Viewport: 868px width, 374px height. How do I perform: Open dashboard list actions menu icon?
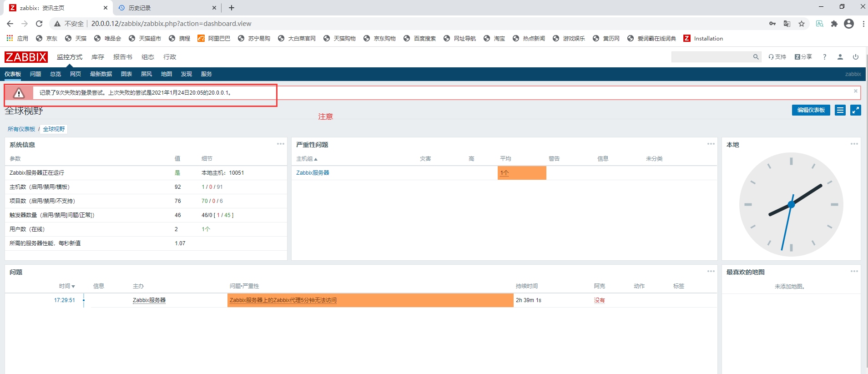pos(840,110)
